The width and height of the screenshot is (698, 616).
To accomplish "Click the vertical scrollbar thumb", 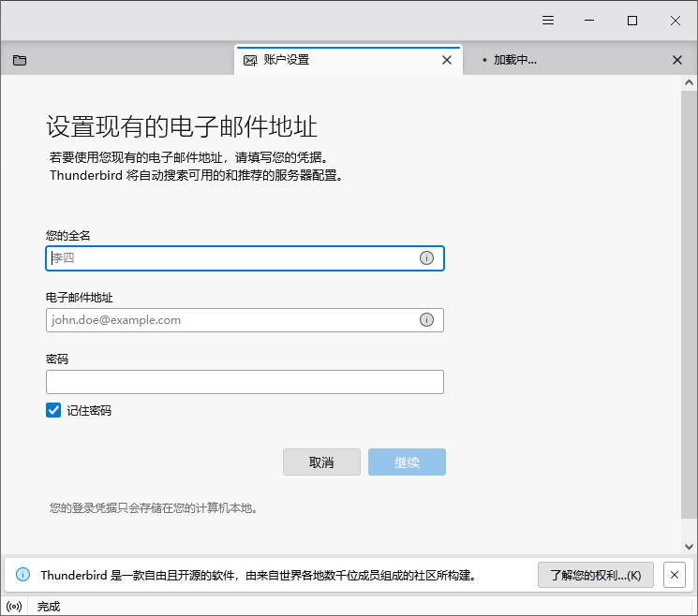I will click(689, 304).
